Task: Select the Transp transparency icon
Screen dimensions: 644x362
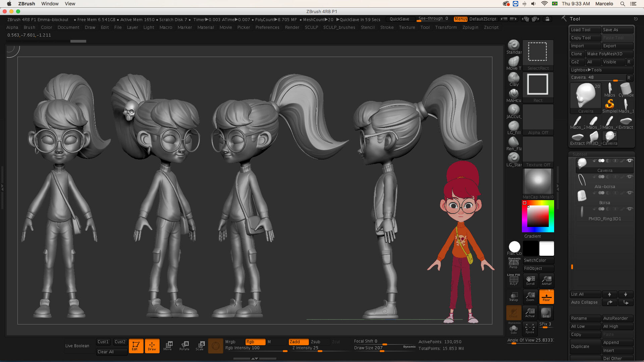Action: [514, 296]
